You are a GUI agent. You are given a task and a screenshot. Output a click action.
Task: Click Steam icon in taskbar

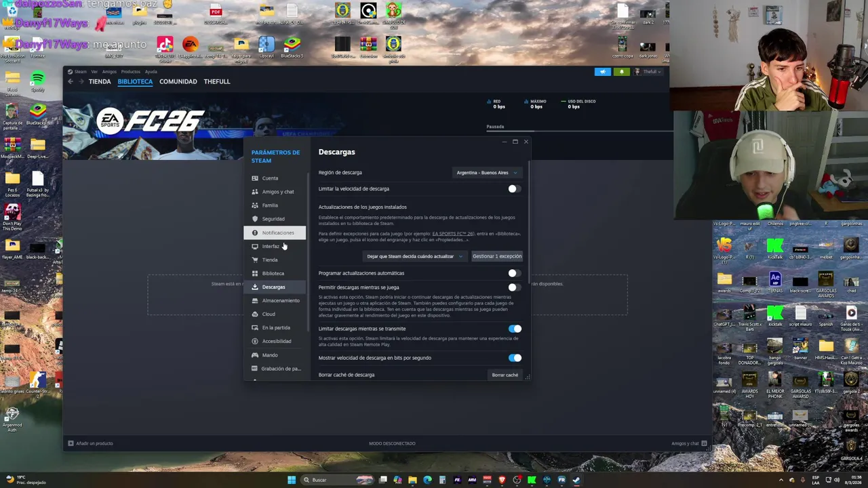point(576,480)
